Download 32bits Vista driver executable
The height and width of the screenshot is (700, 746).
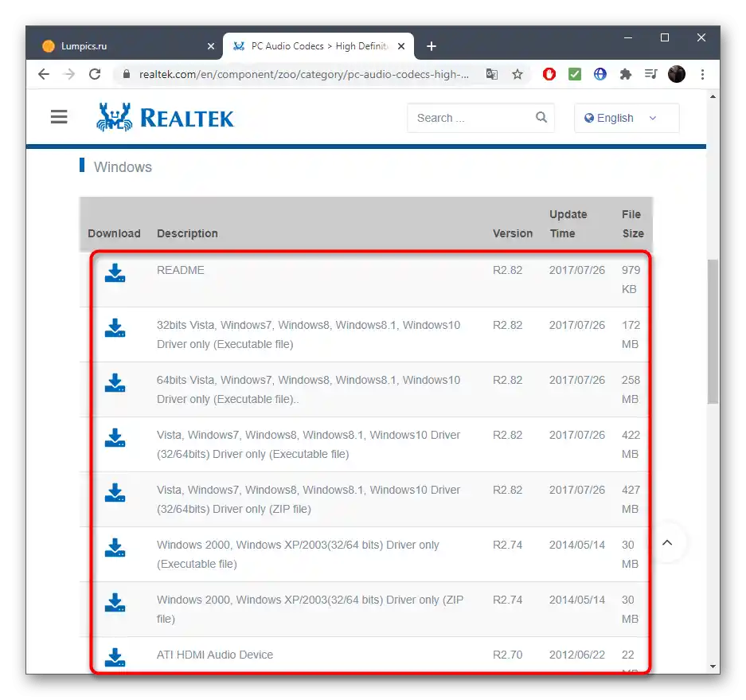coord(115,328)
